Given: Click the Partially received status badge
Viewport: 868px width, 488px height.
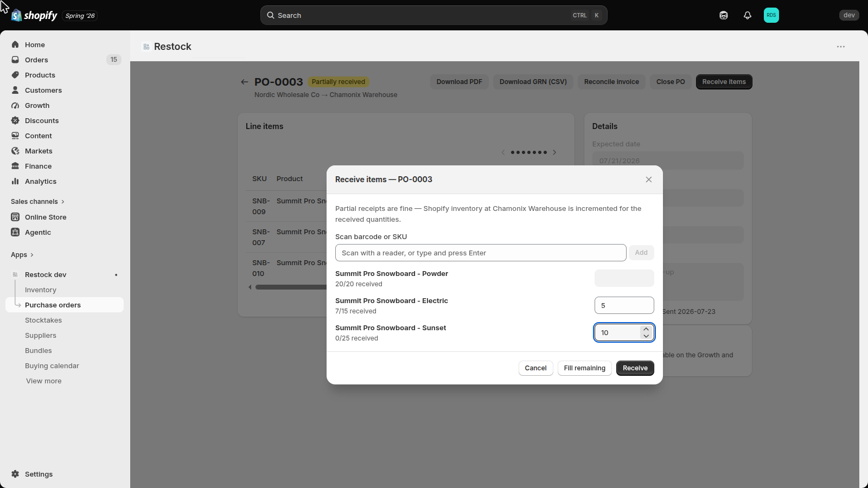Looking at the screenshot, I should pyautogui.click(x=339, y=82).
